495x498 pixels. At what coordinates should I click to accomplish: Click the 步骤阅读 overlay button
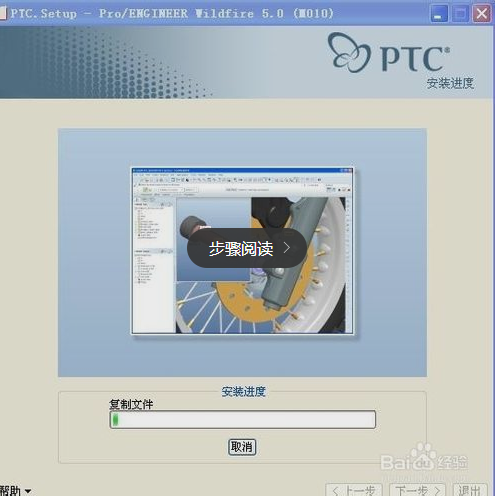click(x=247, y=248)
